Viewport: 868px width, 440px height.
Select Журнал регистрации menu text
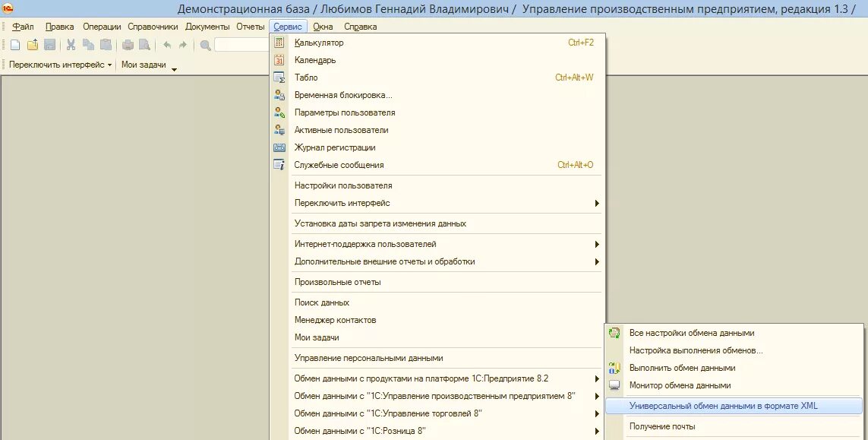[335, 147]
